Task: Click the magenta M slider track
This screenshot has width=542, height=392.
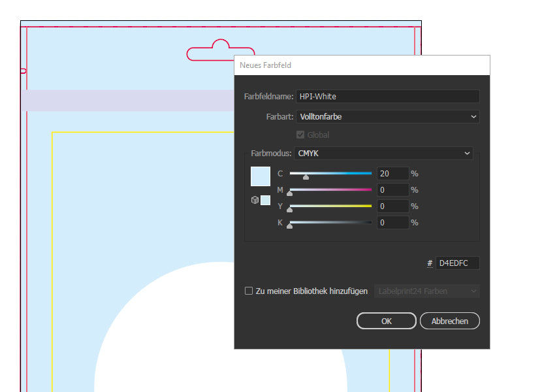Action: pyautogui.click(x=330, y=189)
